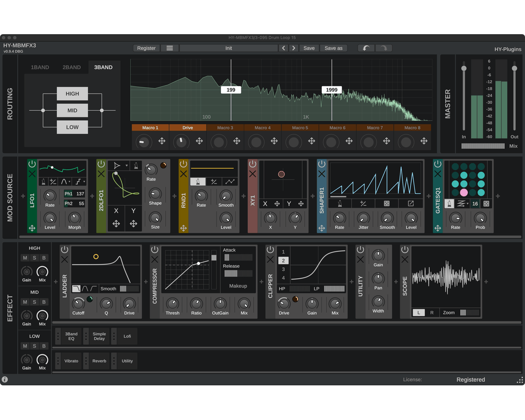Click the undo arrow in top bar
This screenshot has height=420, width=525.
coord(366,48)
